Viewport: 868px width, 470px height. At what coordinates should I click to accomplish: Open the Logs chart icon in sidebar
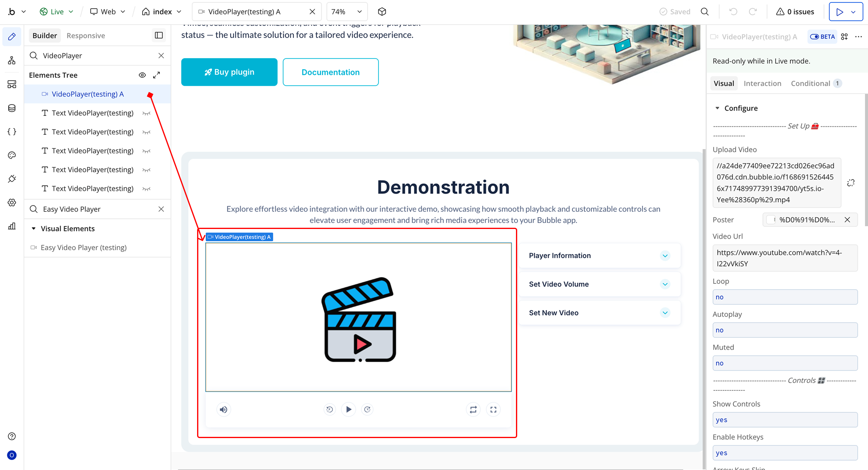12,226
